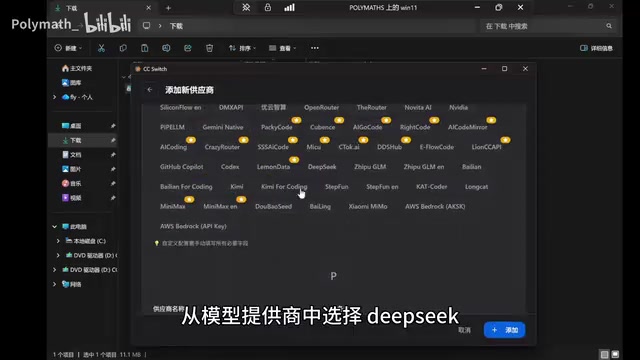Click the Delete trash icon in Explorer
Viewport: 640px width, 360px height.
(x=209, y=48)
